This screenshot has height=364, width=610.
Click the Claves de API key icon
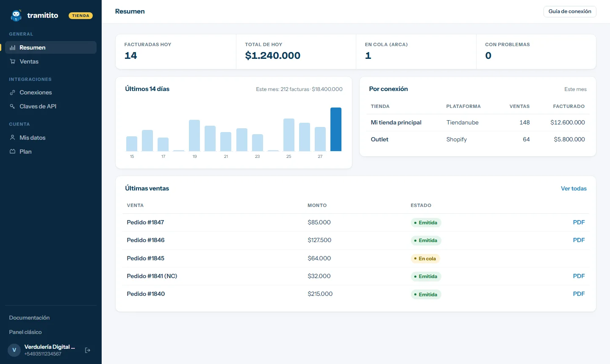click(x=13, y=107)
